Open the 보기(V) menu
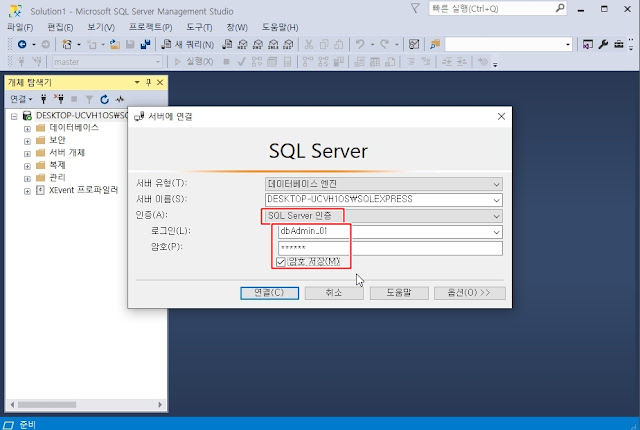 (x=101, y=27)
